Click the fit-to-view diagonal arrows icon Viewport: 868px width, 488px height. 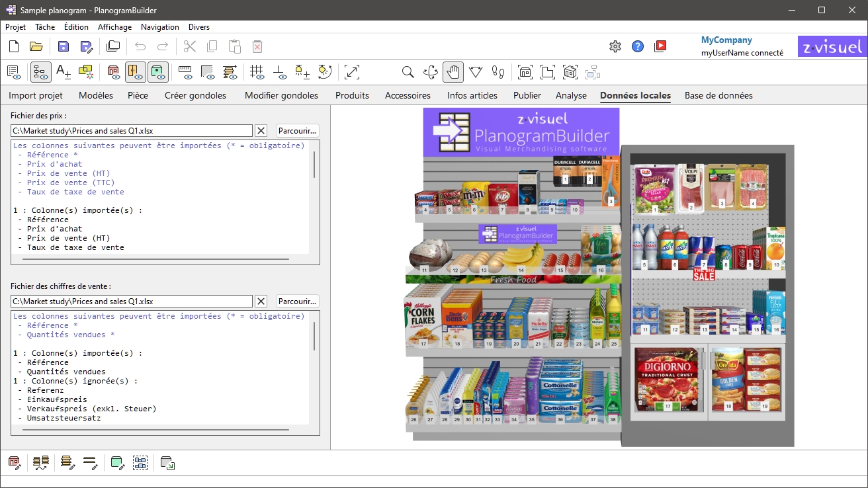(352, 71)
